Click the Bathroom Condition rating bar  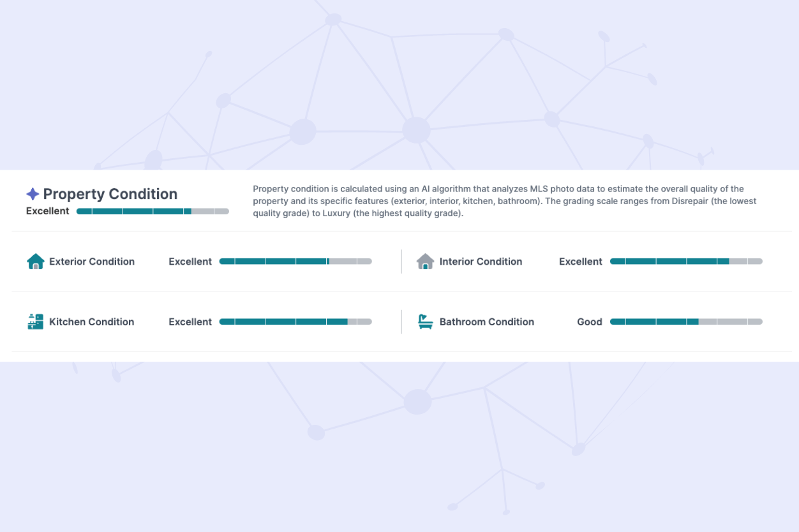click(686, 321)
